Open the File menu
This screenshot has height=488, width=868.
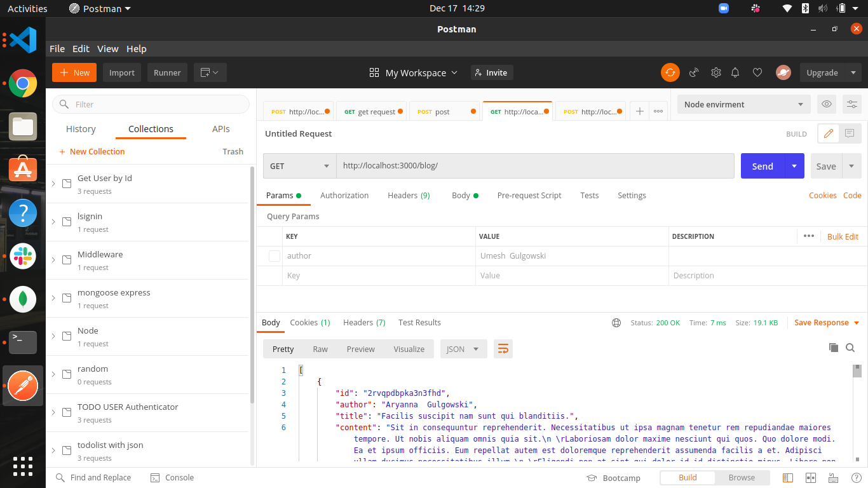pyautogui.click(x=57, y=49)
